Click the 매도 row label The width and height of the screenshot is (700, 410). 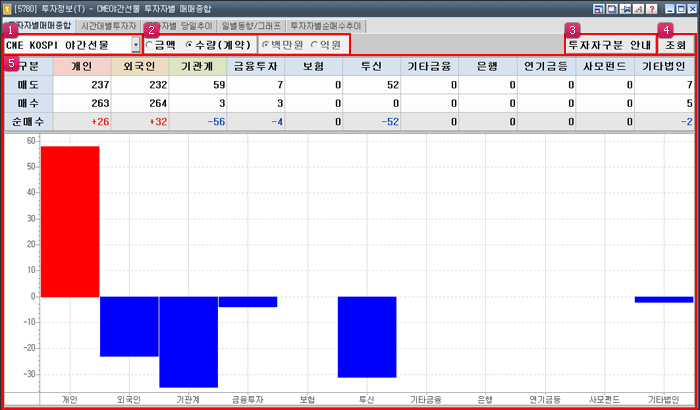[x=28, y=84]
